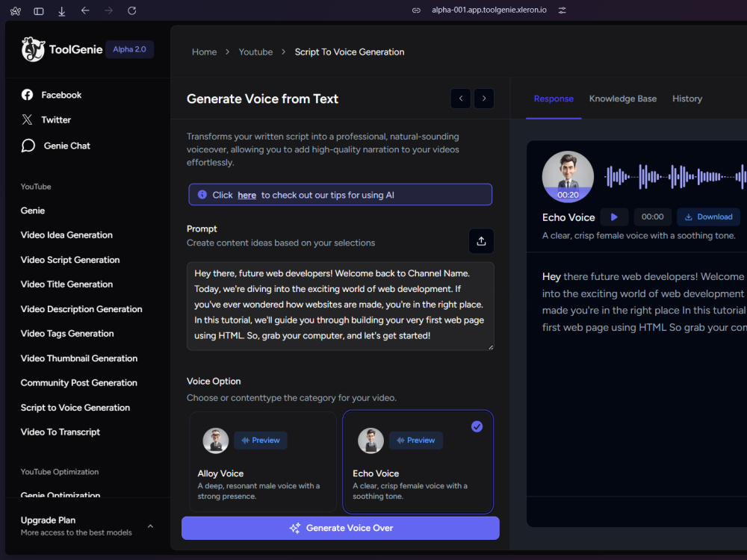Open Video Thumbnail Generation

tap(79, 358)
